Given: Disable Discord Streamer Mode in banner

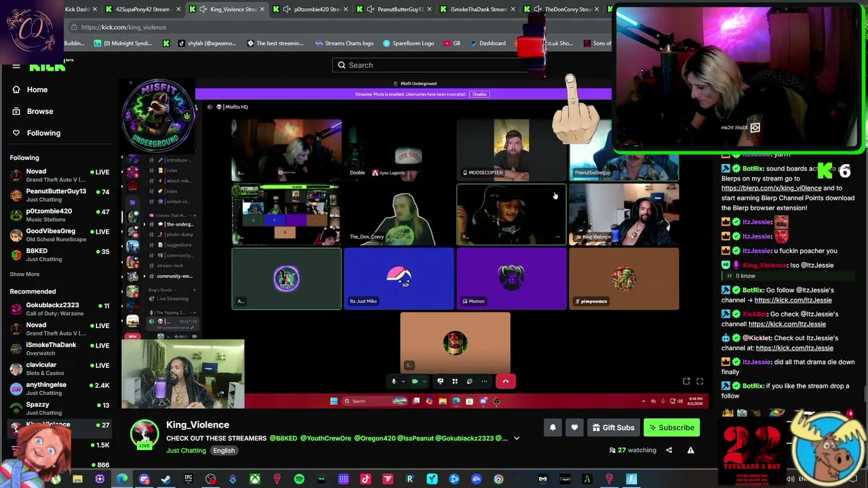Looking at the screenshot, I should (x=479, y=94).
